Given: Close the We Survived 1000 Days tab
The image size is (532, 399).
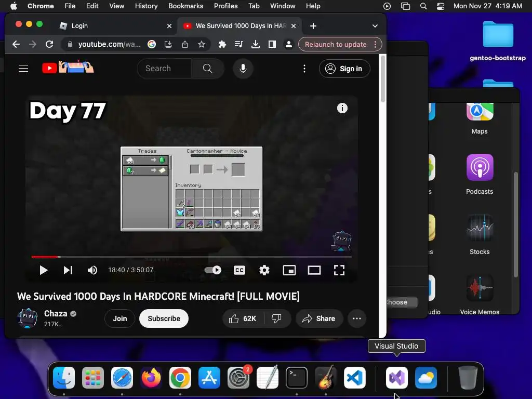Looking at the screenshot, I should (294, 26).
